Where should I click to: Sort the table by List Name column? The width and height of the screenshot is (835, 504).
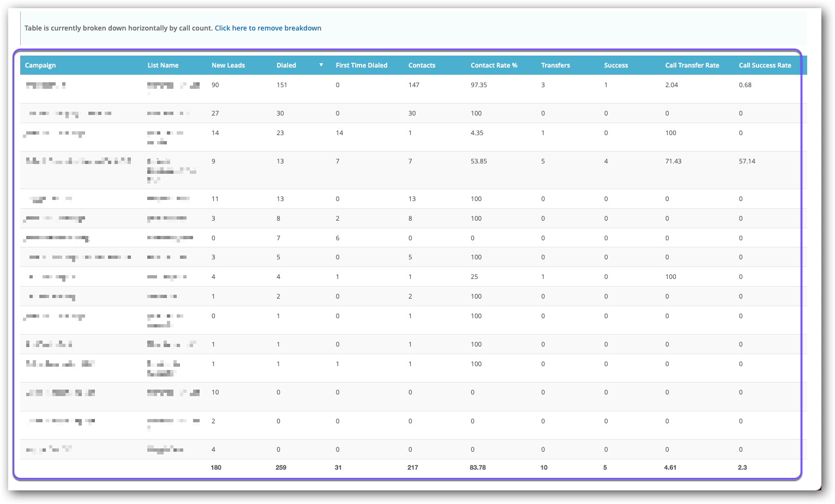163,65
